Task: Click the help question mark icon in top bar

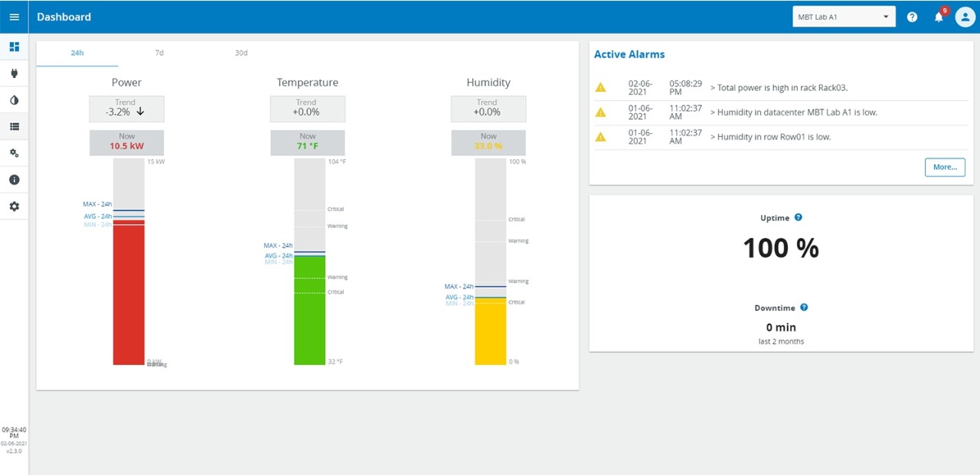Action: pos(912,16)
